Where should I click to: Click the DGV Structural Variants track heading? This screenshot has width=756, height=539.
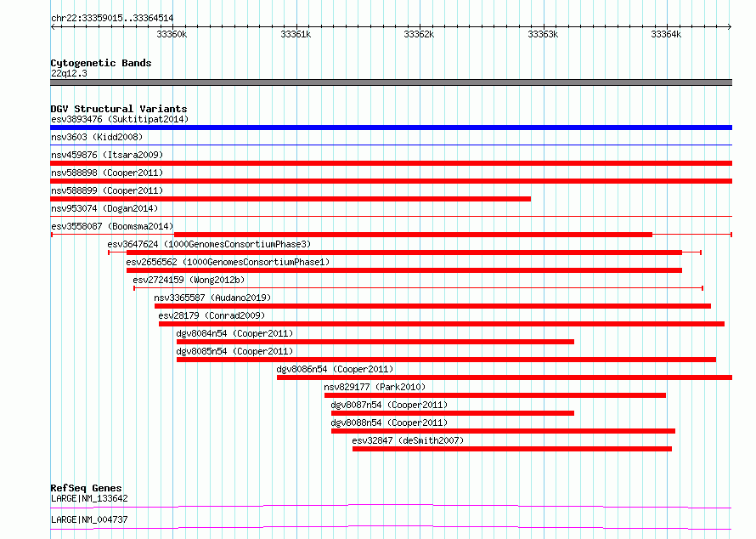(x=119, y=109)
